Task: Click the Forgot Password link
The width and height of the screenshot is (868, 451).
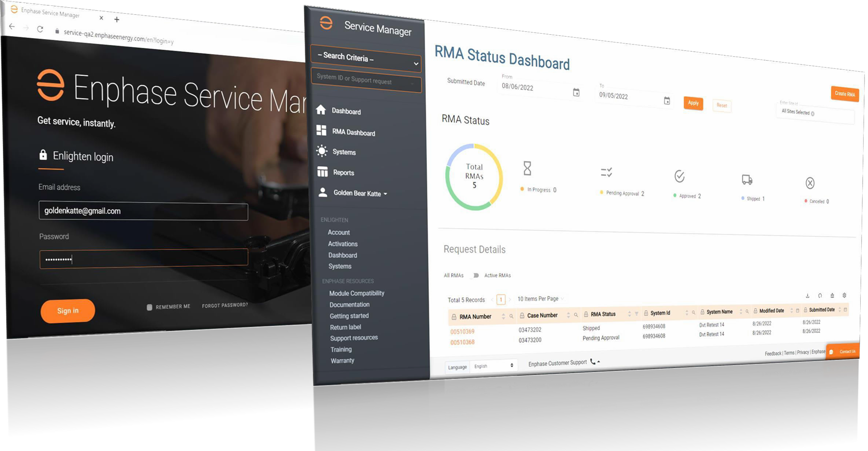Action: 225,305
